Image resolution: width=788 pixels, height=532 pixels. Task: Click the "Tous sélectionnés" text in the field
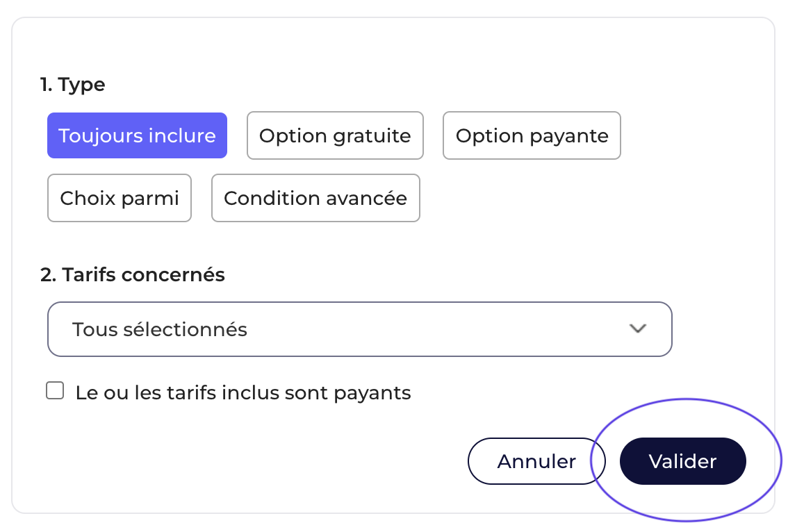160,329
